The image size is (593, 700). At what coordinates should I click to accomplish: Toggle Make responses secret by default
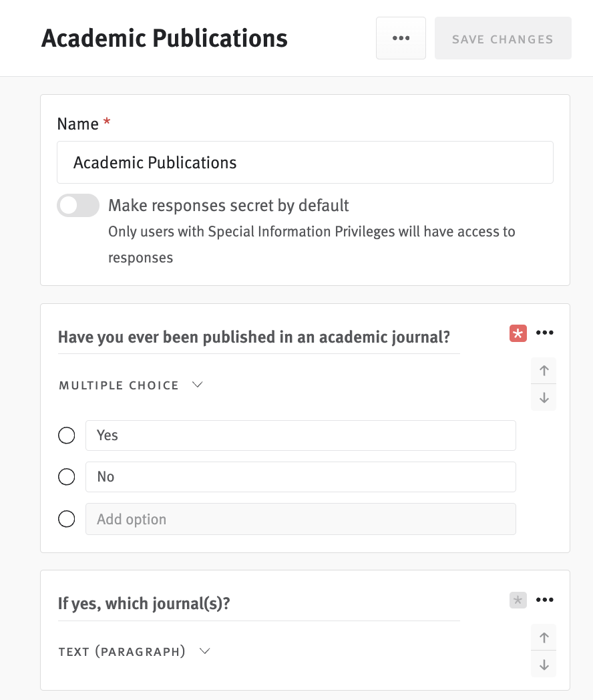point(78,205)
